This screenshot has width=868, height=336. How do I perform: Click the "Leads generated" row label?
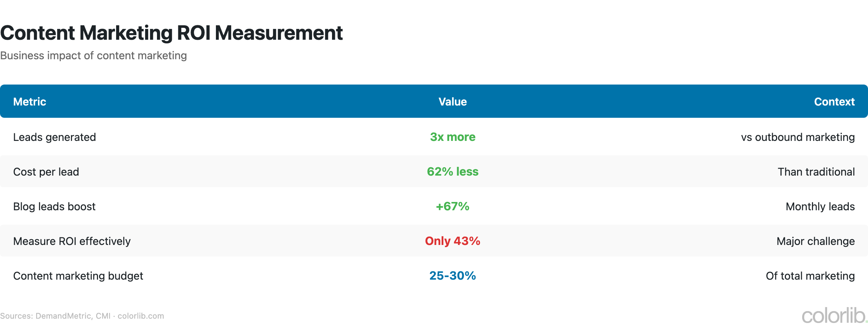(55, 137)
